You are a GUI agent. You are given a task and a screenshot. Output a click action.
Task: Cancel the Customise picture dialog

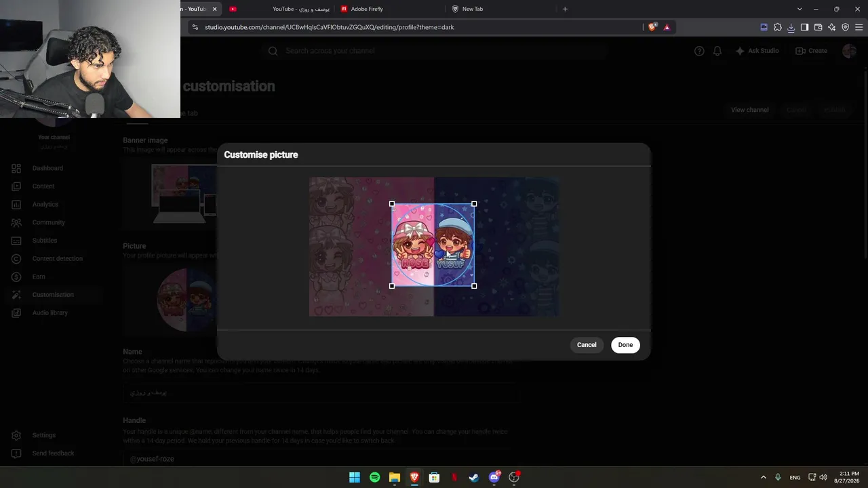[x=587, y=345]
